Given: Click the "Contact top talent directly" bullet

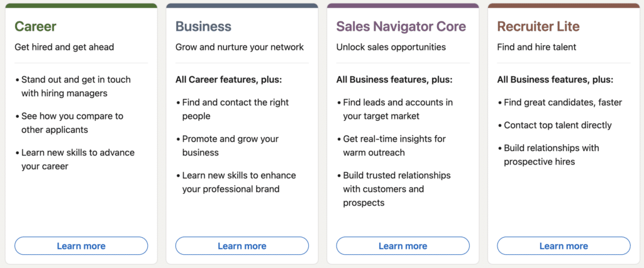Looking at the screenshot, I should click(x=558, y=125).
